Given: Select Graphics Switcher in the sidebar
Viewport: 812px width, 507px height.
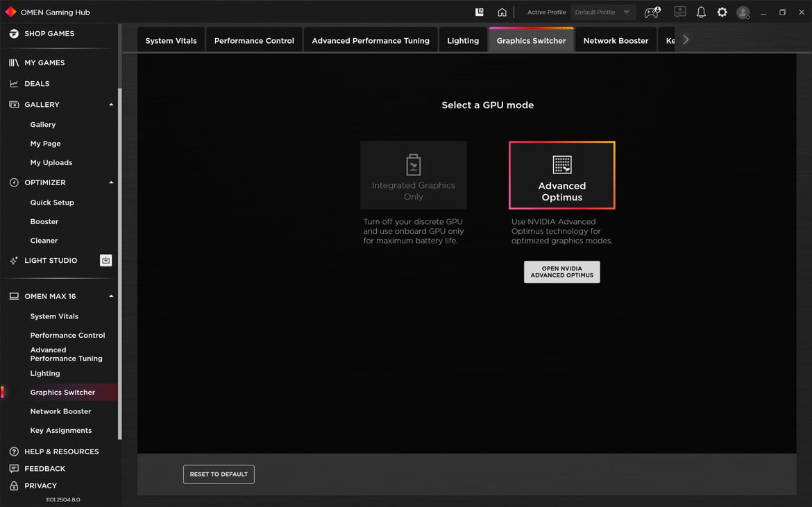Looking at the screenshot, I should click(62, 393).
